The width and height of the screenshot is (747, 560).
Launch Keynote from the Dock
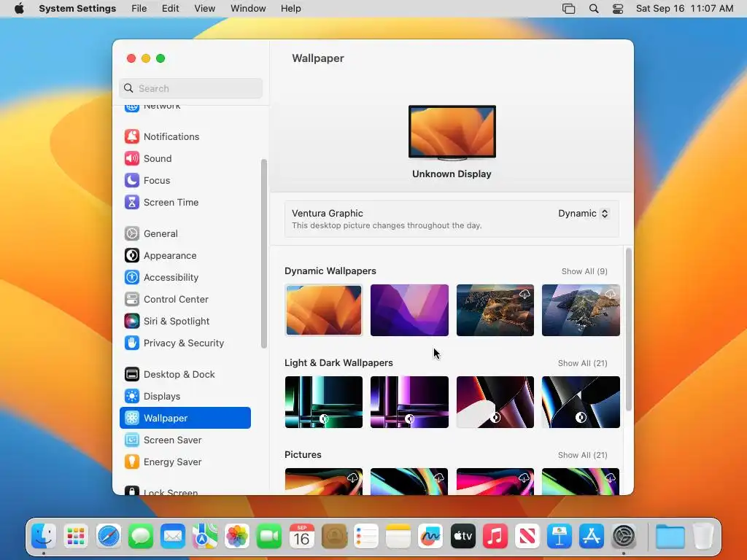560,536
